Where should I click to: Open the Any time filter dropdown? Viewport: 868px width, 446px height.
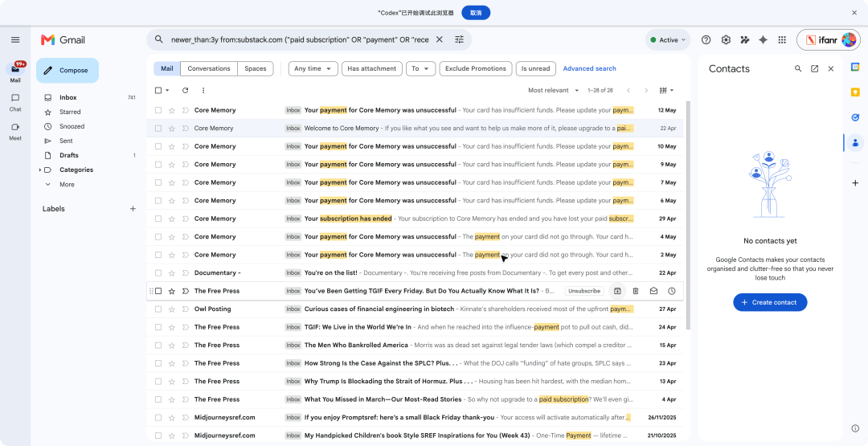[x=313, y=68]
